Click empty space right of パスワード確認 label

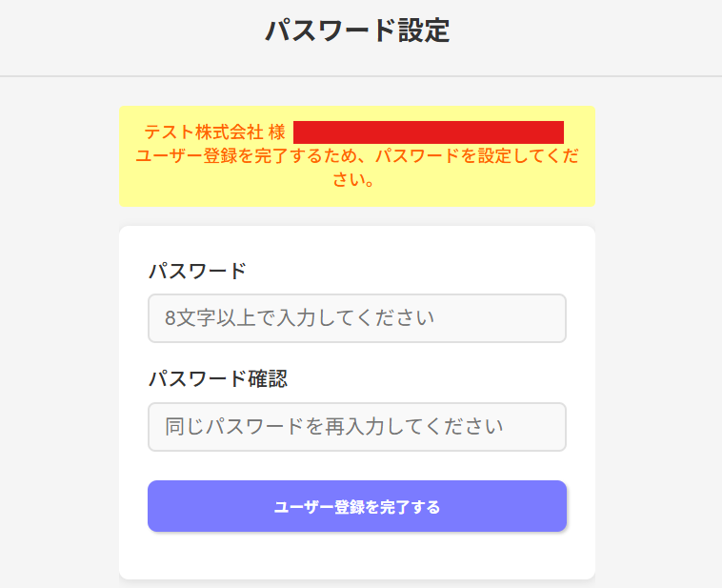coord(429,379)
